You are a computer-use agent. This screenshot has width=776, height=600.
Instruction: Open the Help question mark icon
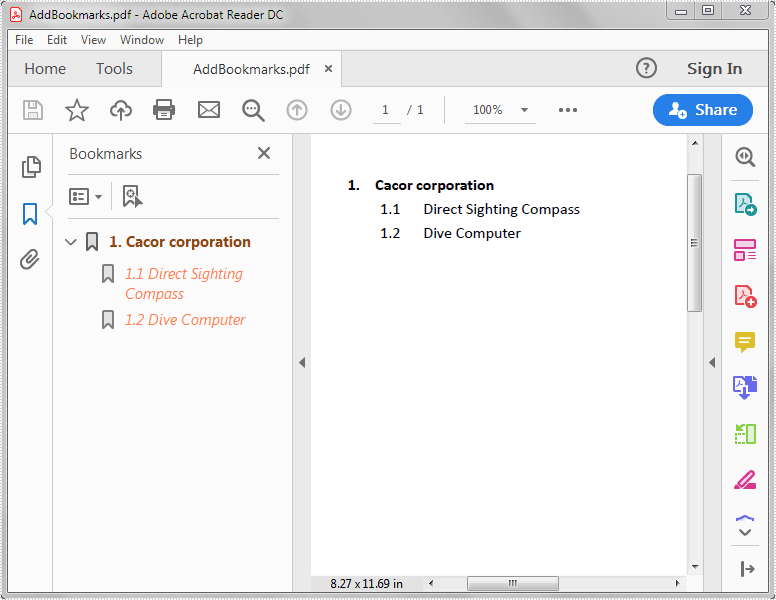[x=646, y=68]
